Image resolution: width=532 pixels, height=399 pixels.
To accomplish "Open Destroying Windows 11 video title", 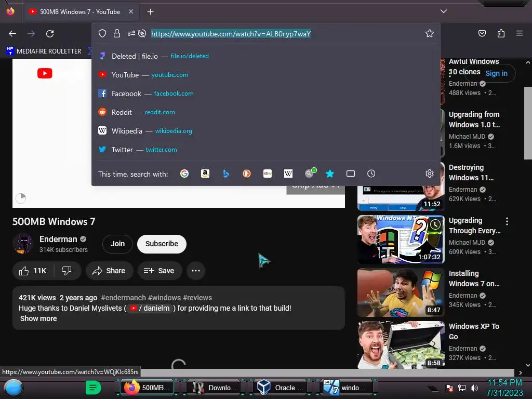I will coord(471,172).
